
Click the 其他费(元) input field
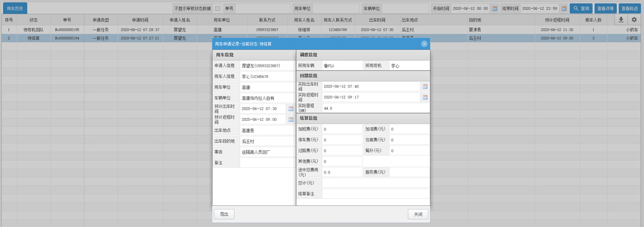pos(342,161)
